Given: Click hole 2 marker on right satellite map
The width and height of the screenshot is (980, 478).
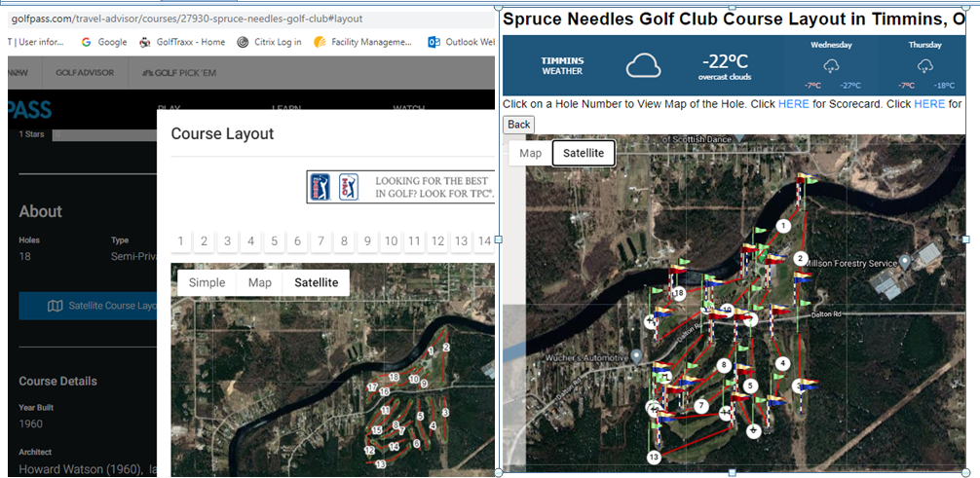Looking at the screenshot, I should point(801,258).
